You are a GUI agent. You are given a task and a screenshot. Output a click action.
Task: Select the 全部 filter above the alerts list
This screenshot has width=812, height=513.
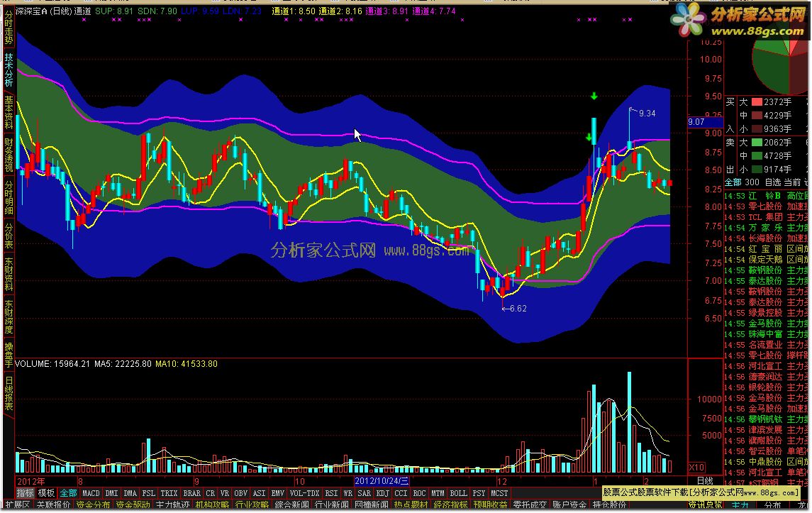coord(733,182)
